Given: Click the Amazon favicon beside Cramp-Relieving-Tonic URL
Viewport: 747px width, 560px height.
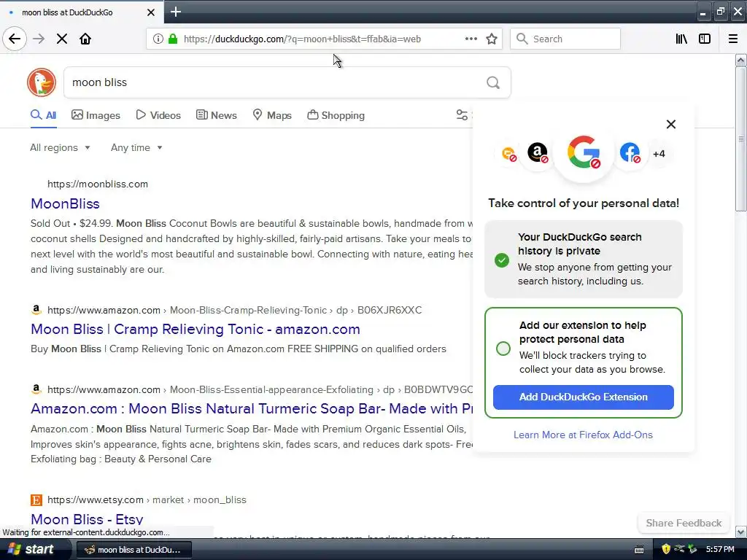Looking at the screenshot, I should (x=36, y=310).
